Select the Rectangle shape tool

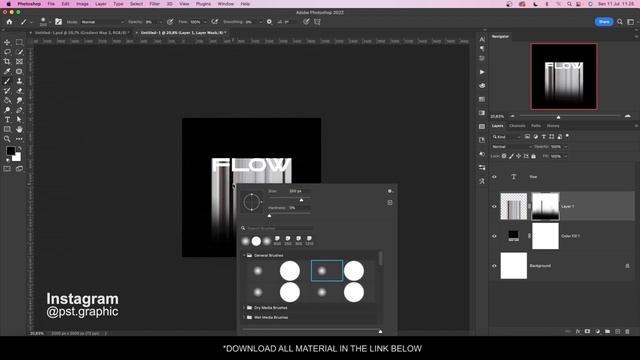7,129
